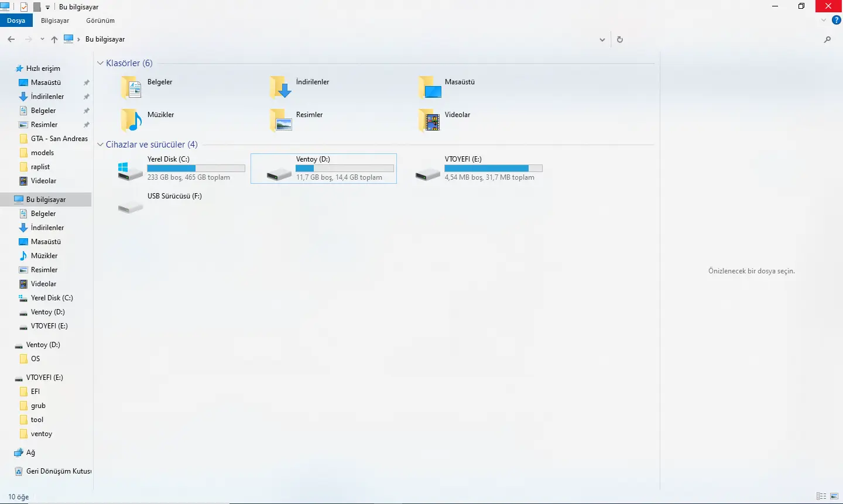Click Yerel Disk (C:) capacity bar

[x=196, y=168]
